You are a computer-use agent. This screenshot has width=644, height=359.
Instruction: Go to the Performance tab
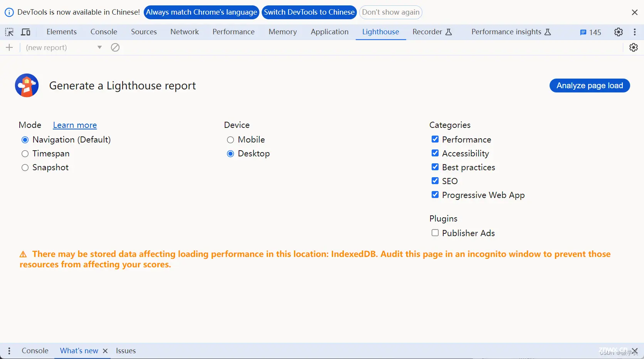(234, 32)
